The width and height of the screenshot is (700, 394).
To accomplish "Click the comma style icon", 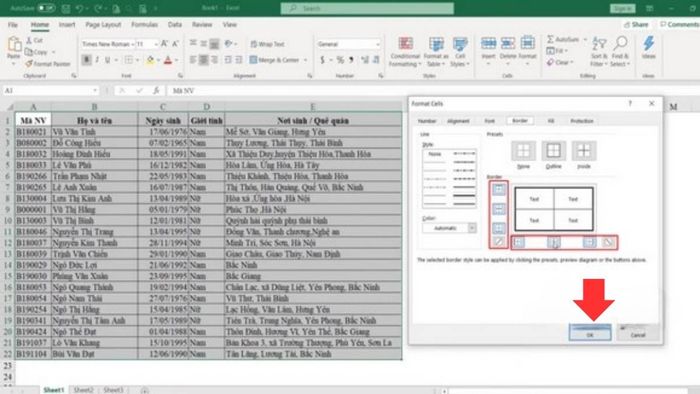I will coord(352,59).
